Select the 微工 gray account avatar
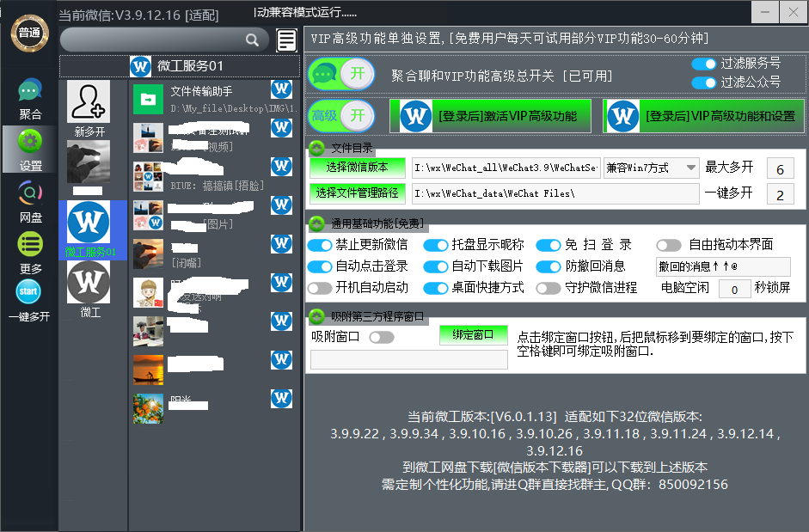 pyautogui.click(x=89, y=282)
